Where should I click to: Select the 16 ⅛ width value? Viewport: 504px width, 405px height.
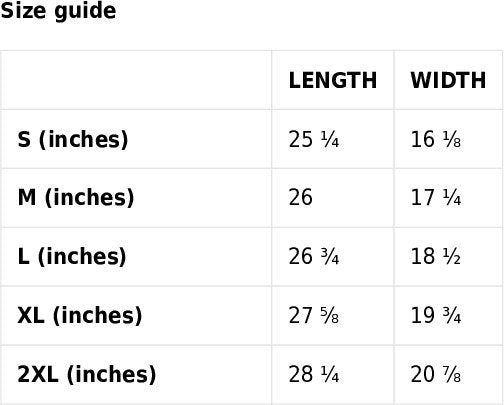tap(436, 139)
